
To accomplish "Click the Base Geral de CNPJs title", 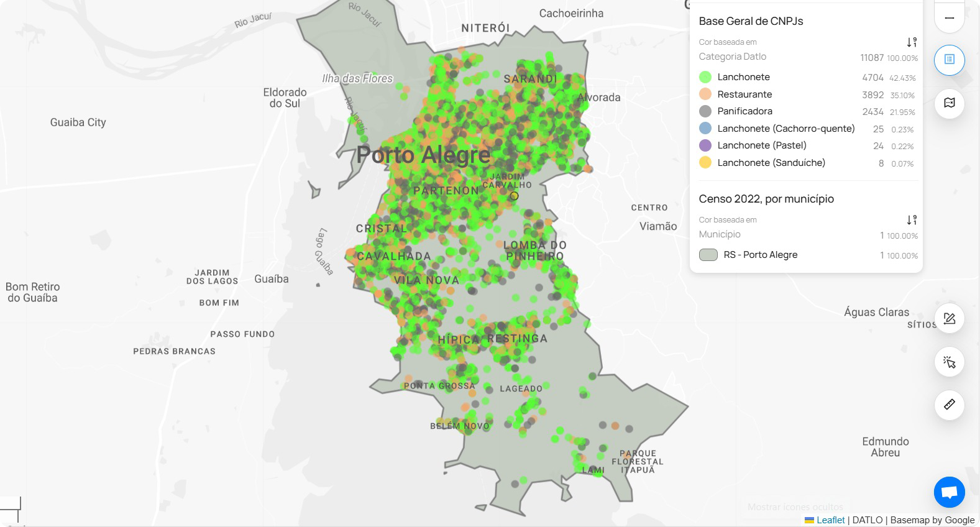I will [x=751, y=21].
